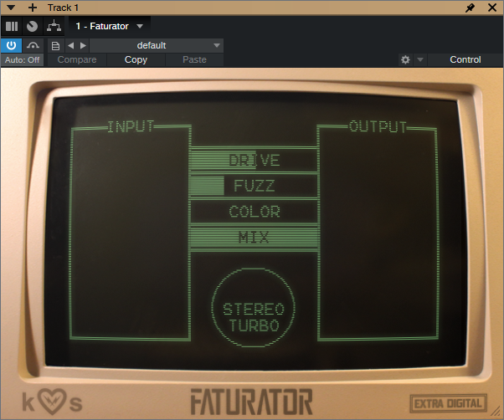This screenshot has width=504, height=420.
Task: Click the INPUT level meter panel
Action: [131, 231]
